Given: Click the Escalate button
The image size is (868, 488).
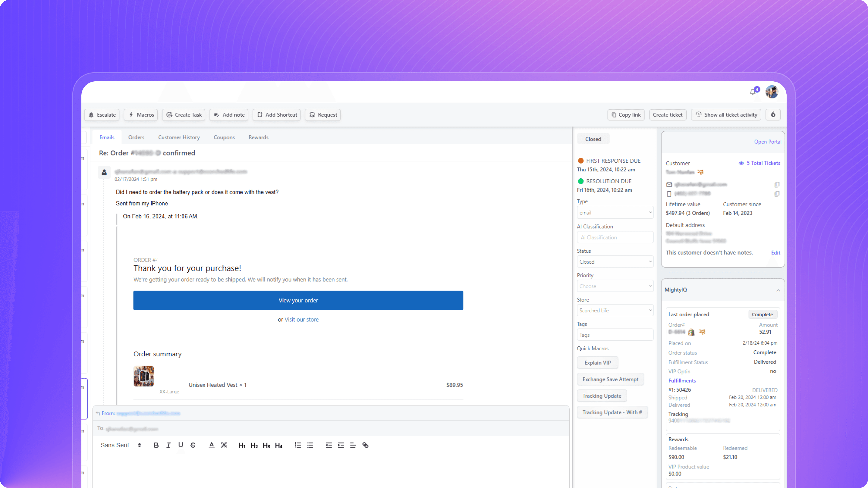Looking at the screenshot, I should 102,114.
